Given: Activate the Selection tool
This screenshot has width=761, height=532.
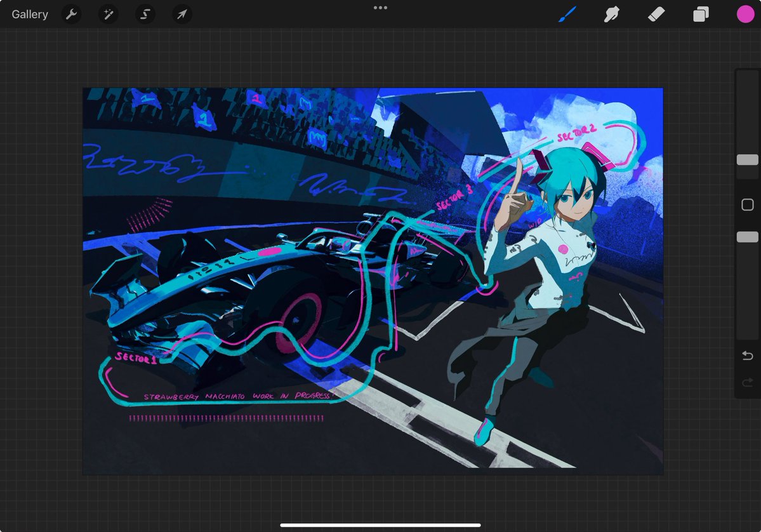Looking at the screenshot, I should click(x=145, y=15).
